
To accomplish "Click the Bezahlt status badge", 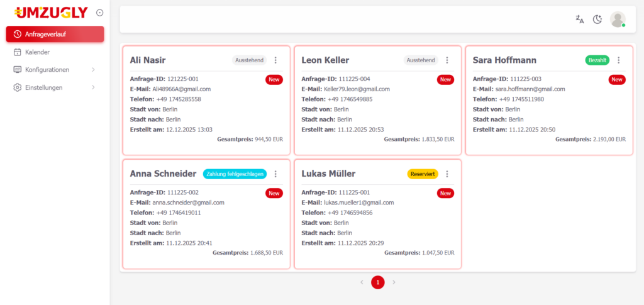I will 597,60.
